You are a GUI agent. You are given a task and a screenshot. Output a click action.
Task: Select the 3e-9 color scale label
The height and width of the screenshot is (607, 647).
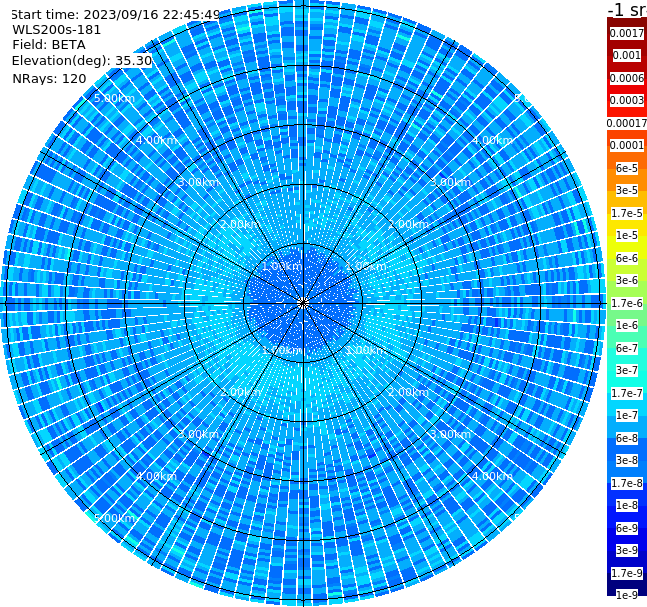pyautogui.click(x=627, y=550)
